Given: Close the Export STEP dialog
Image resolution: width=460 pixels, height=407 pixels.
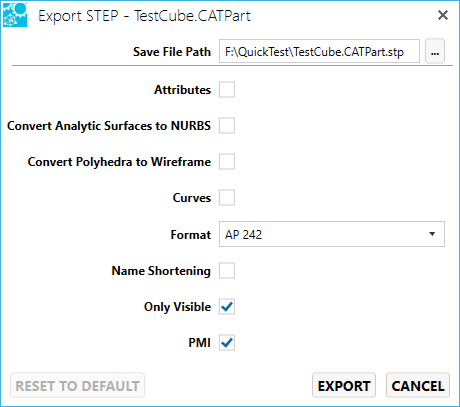Looking at the screenshot, I should [x=443, y=15].
